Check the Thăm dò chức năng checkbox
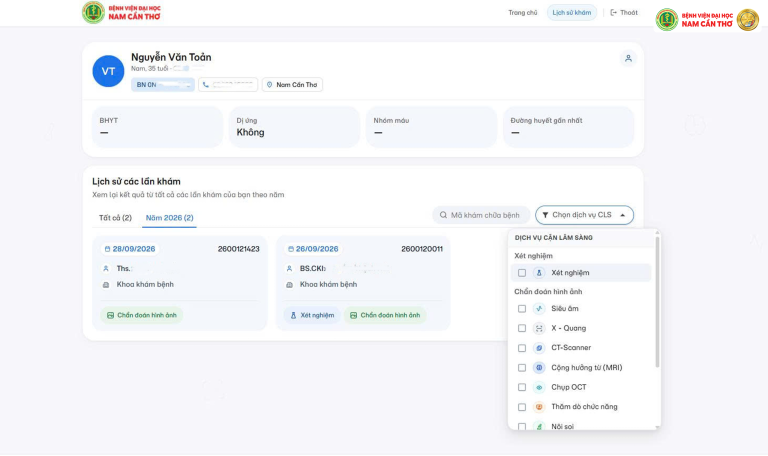The image size is (768, 456). pos(522,407)
